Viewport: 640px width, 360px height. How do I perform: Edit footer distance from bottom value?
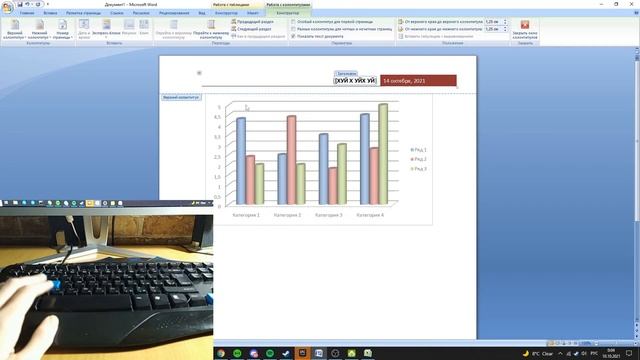(493, 29)
